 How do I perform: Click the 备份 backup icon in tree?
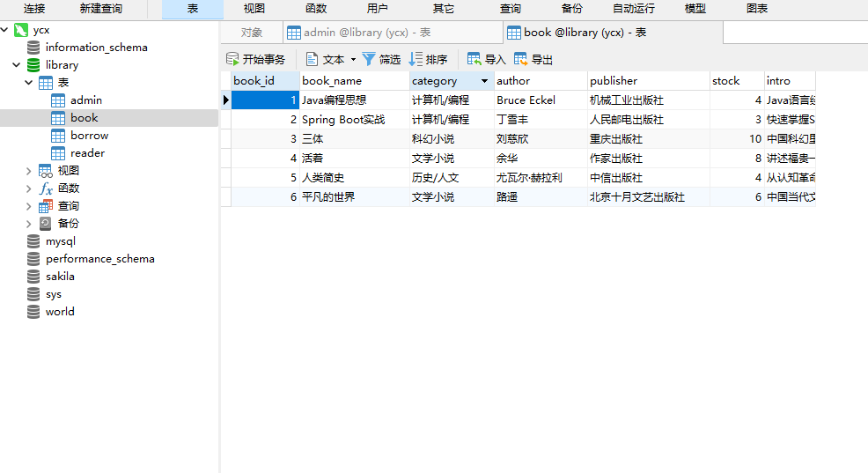46,224
